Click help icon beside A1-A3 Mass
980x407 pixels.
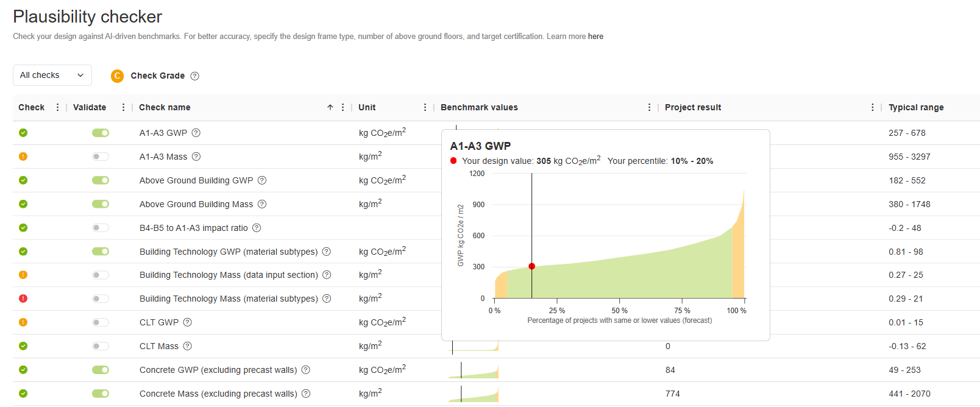[x=196, y=157]
